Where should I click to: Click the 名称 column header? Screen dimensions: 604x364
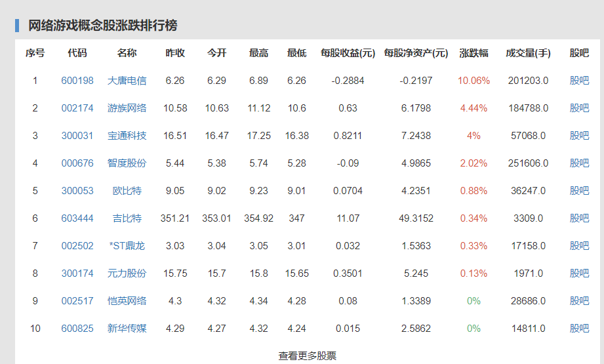pos(127,53)
